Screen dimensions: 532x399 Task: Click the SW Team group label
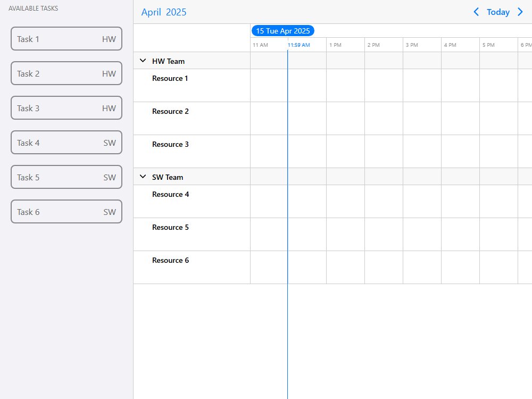click(x=168, y=178)
